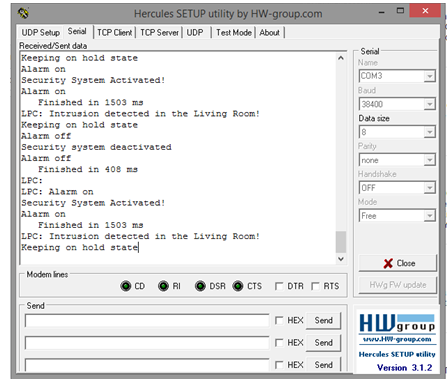
Task: Switch to the UDP Setup tab
Action: coord(41,33)
